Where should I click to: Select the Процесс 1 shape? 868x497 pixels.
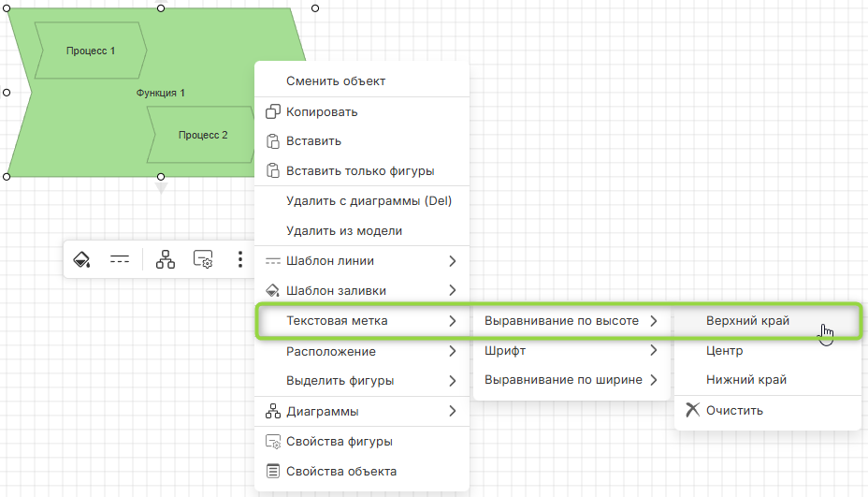[x=91, y=51]
